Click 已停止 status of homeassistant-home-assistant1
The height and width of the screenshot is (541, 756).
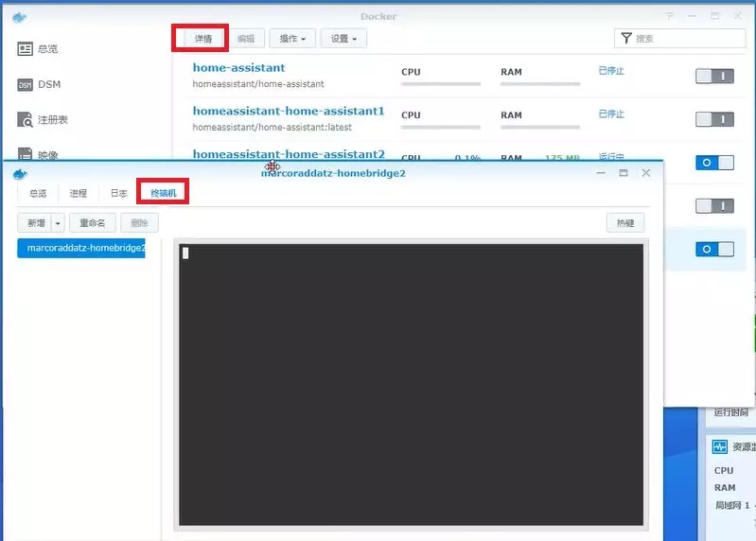611,114
